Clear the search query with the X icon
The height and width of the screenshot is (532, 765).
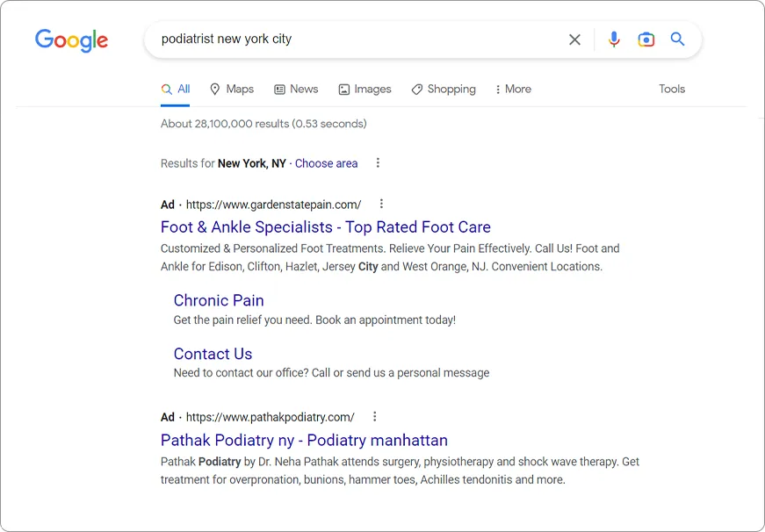tap(574, 40)
